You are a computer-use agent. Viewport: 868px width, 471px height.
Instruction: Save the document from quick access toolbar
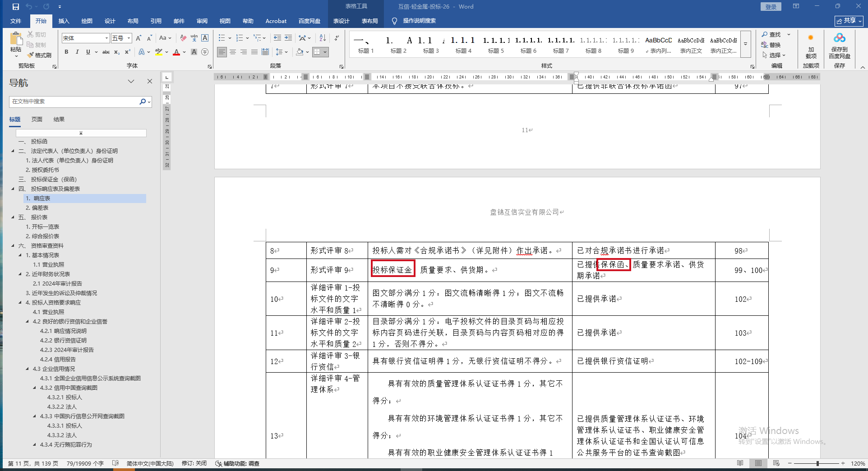click(16, 7)
